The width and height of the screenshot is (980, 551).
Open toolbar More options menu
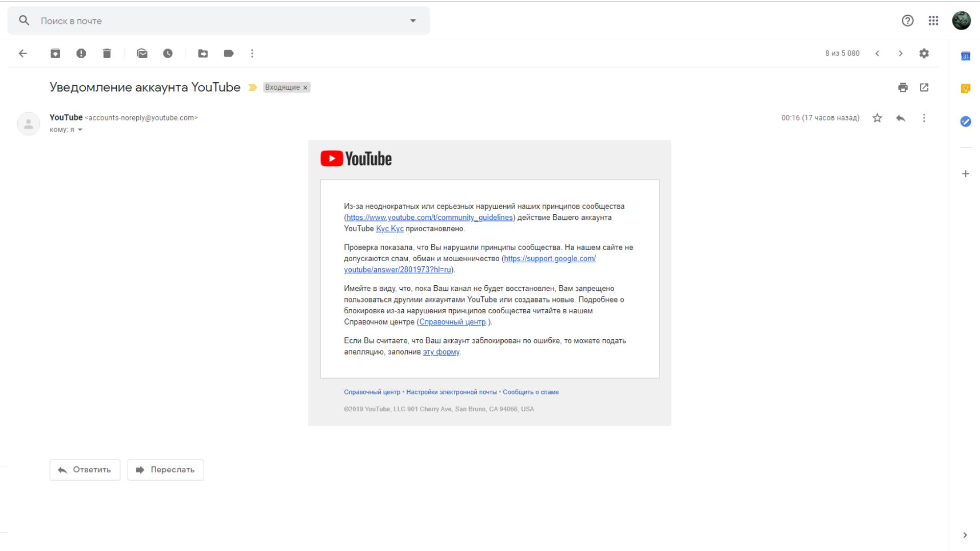252,54
